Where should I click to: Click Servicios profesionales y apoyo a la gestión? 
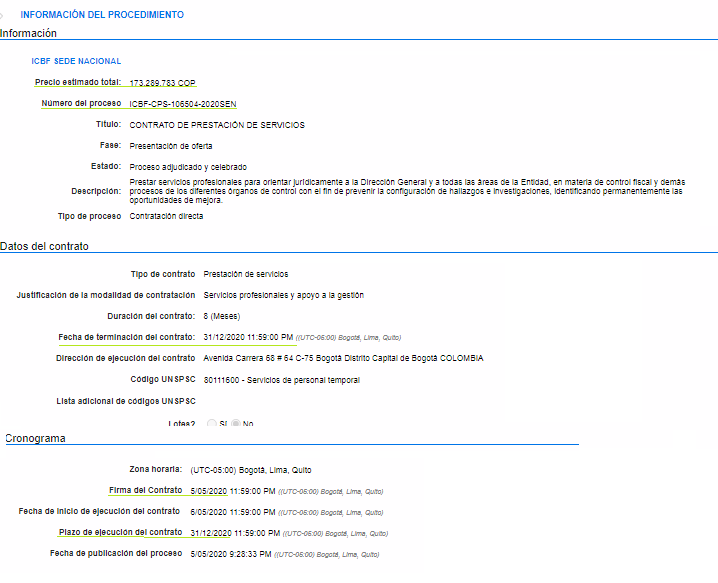pyautogui.click(x=284, y=295)
